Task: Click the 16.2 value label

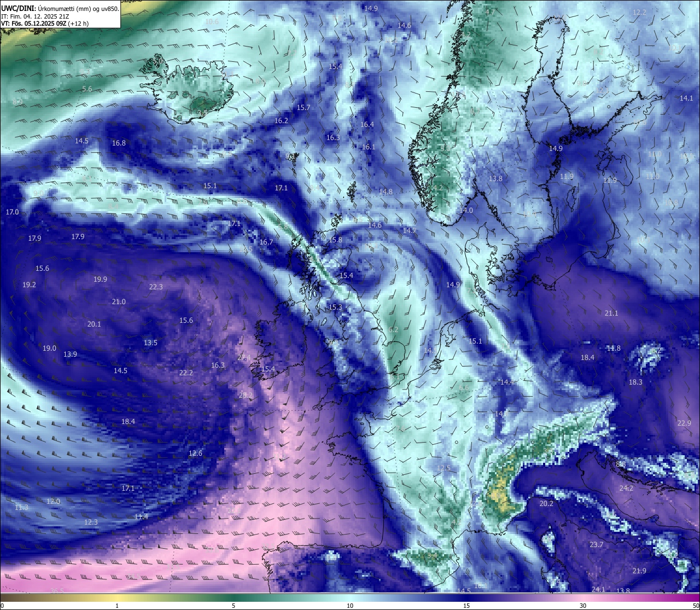Action: [281, 120]
